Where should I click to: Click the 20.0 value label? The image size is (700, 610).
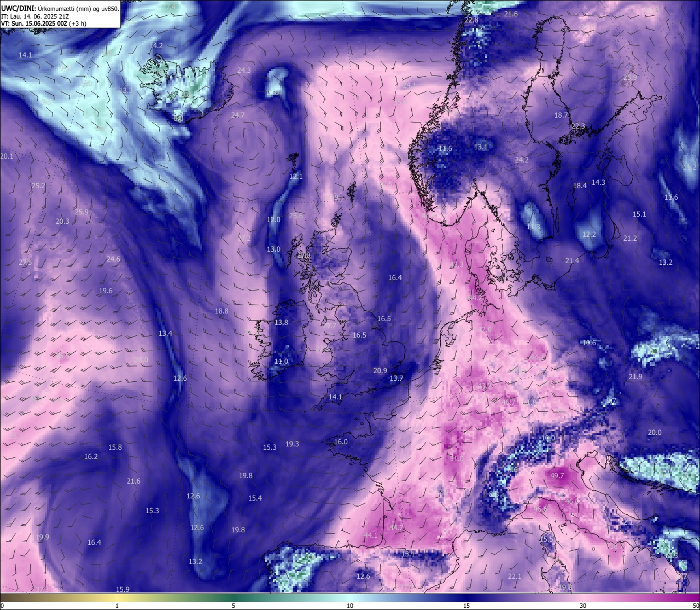point(655,433)
